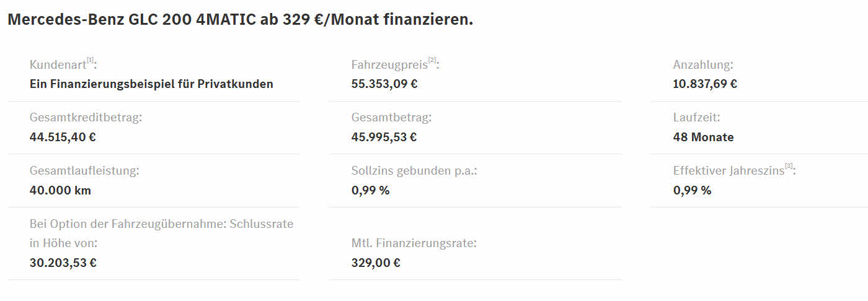Click the 'Gesamtkreditbetrag' label
Viewport: 868px width, 301px height.
[86, 118]
